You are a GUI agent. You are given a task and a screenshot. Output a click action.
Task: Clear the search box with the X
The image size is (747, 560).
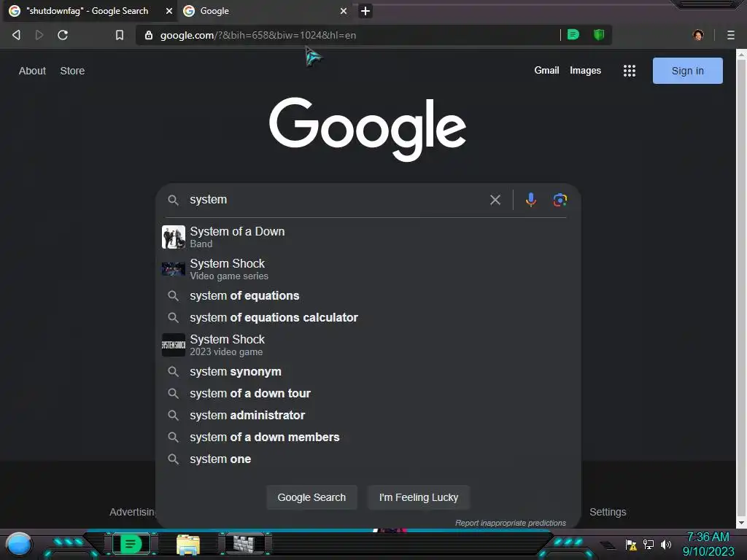point(495,200)
